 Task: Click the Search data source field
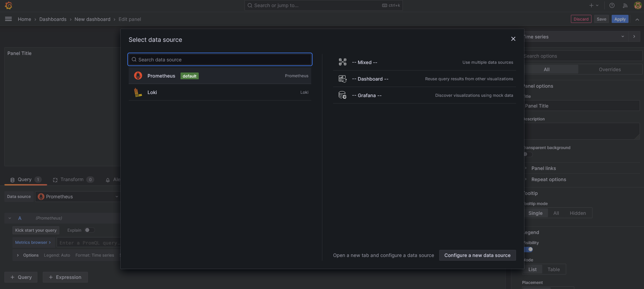(x=220, y=60)
